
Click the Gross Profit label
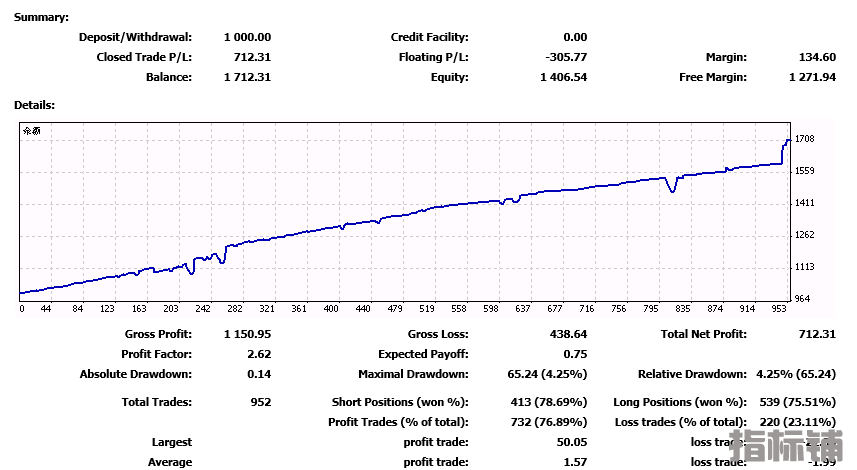159,334
